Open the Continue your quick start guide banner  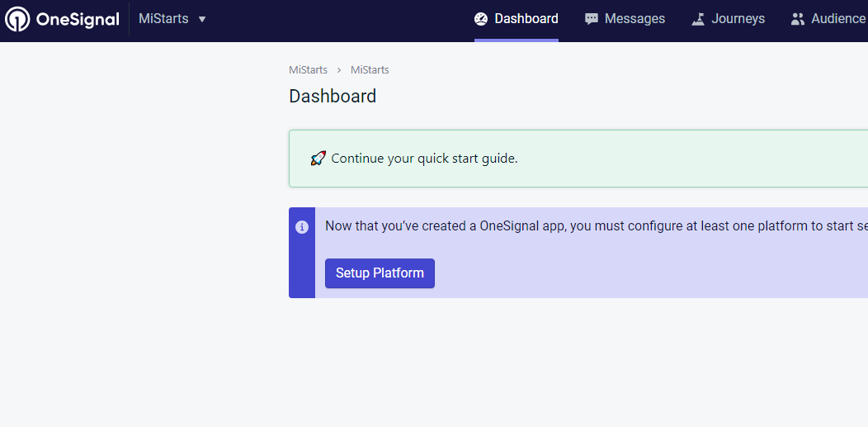tap(578, 159)
